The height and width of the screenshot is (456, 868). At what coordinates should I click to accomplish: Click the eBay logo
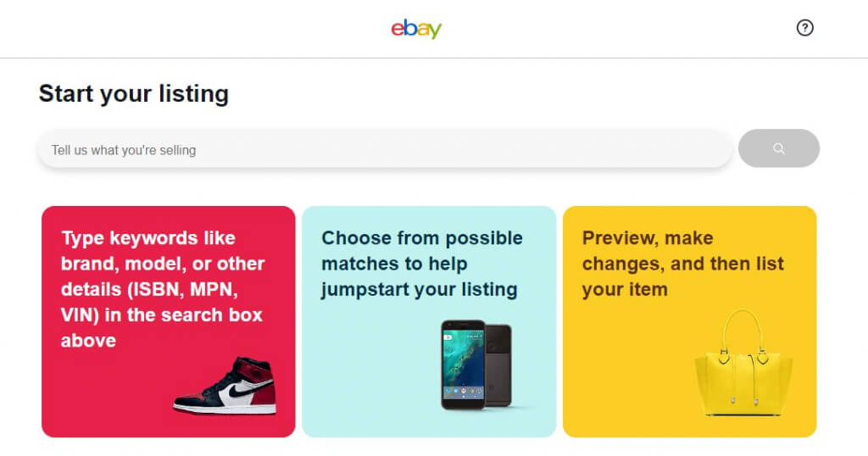pyautogui.click(x=416, y=29)
